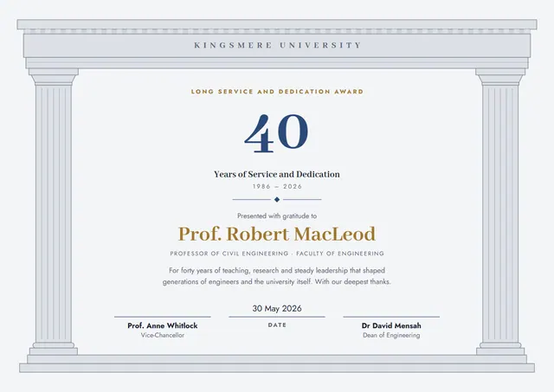The image size is (554, 392).
Task: Select signatory name 'Prof. Anne Whitlock'
Action: (163, 325)
